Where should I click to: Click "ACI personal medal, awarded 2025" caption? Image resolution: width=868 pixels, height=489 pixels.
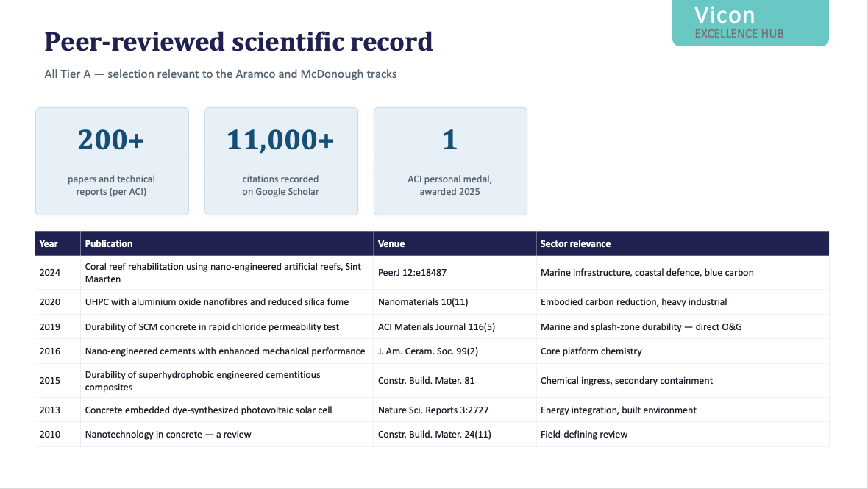click(x=449, y=185)
